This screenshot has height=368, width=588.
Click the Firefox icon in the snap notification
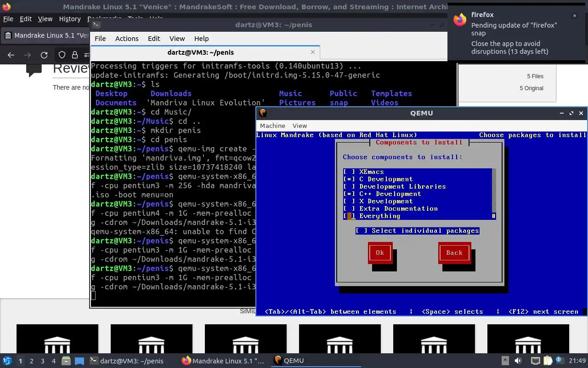click(x=459, y=20)
